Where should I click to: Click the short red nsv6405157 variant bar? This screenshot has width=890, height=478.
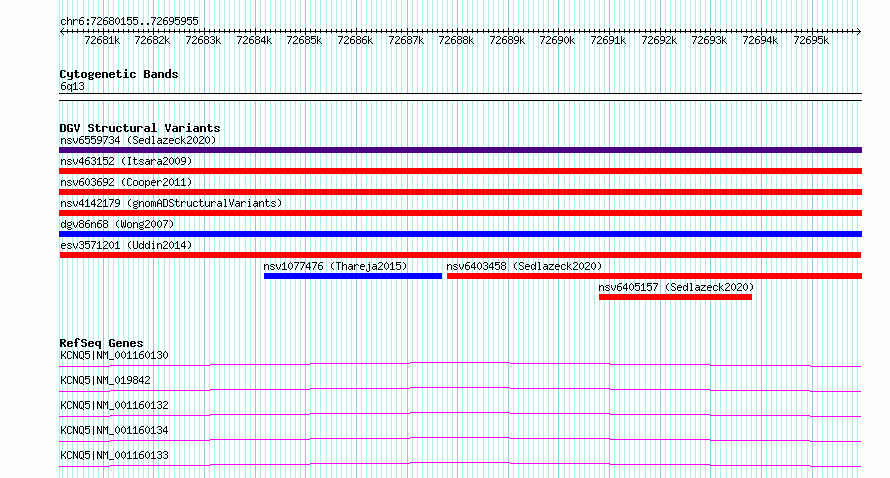tap(675, 297)
